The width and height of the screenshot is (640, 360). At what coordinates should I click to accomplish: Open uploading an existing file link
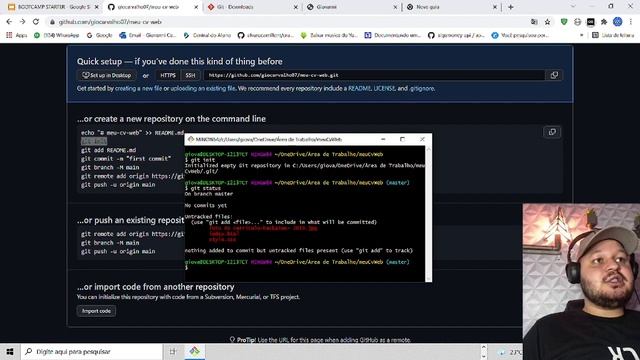203,88
